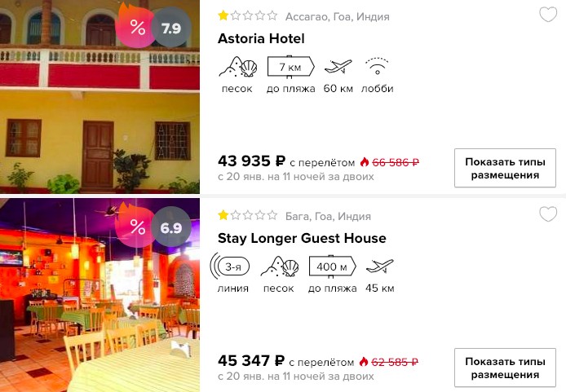Click the sand icon for Stay Longer Guest House

280,266
